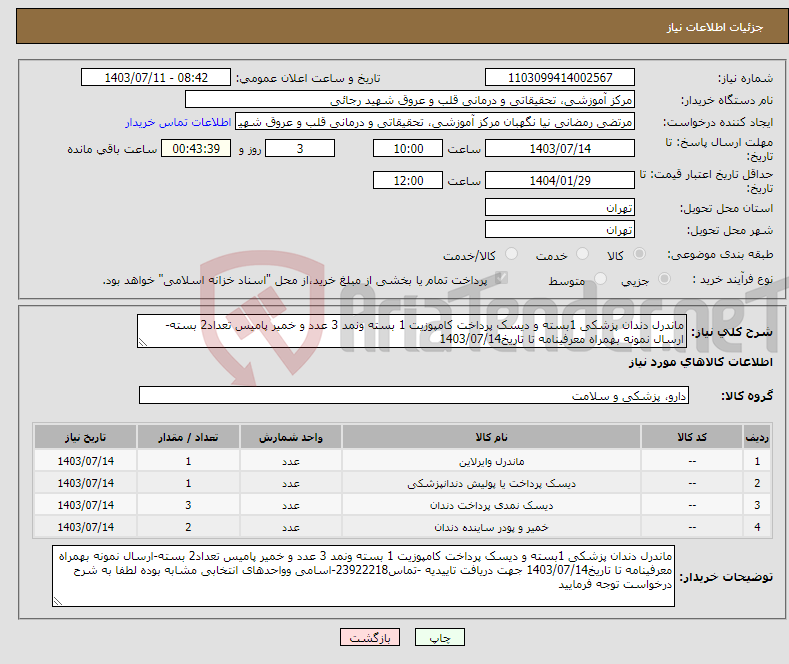The height and width of the screenshot is (664, 789).
Task: Select the row دیسک پرداخت یا پولیش دندانپزشکی
Action: pyautogui.click(x=403, y=483)
